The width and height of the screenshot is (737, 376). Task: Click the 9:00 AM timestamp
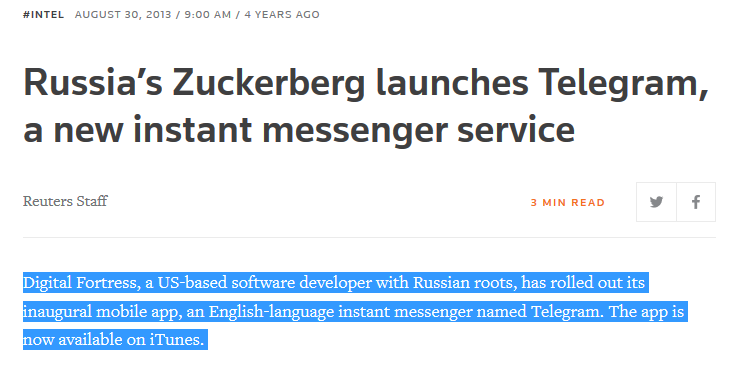[x=207, y=15]
